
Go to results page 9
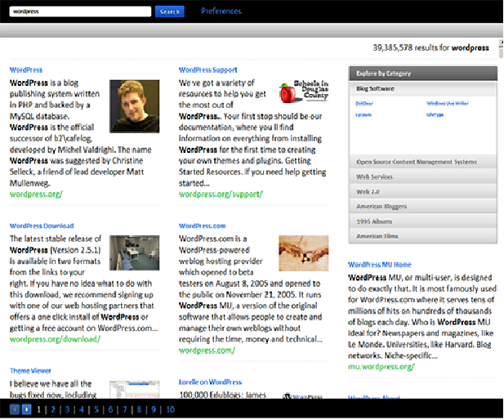point(154,409)
